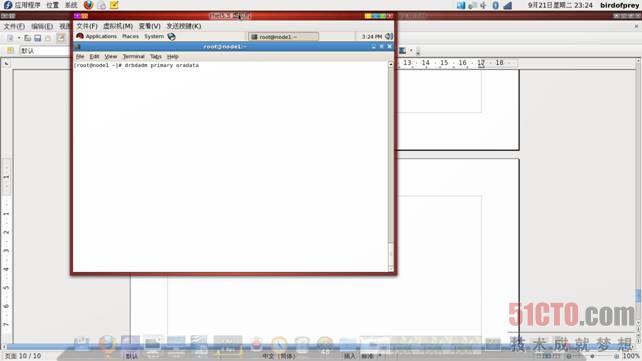Open the guest browser globe launcher
Viewport: 642px width, 361px height.
click(172, 36)
